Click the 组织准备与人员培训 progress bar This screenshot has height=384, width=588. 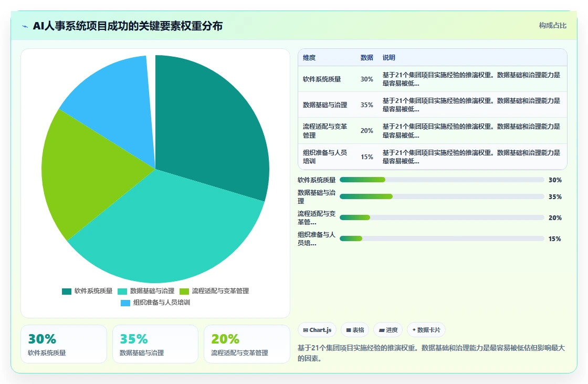[442, 238]
